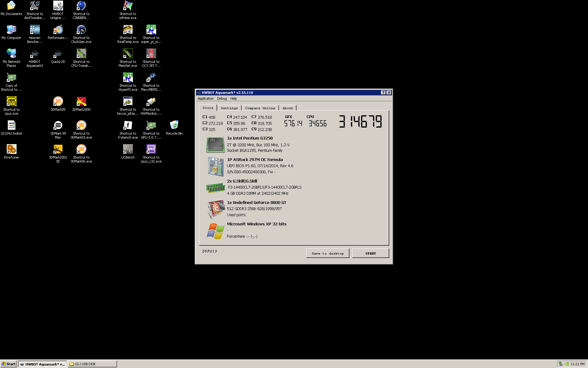Viewport: 588px width, 368px height.
Task: Select the MemSet.exe shortcut icon
Action: click(x=128, y=58)
